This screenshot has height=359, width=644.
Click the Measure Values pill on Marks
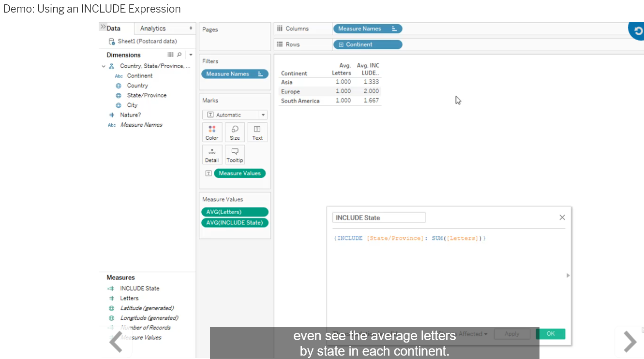pos(240,173)
